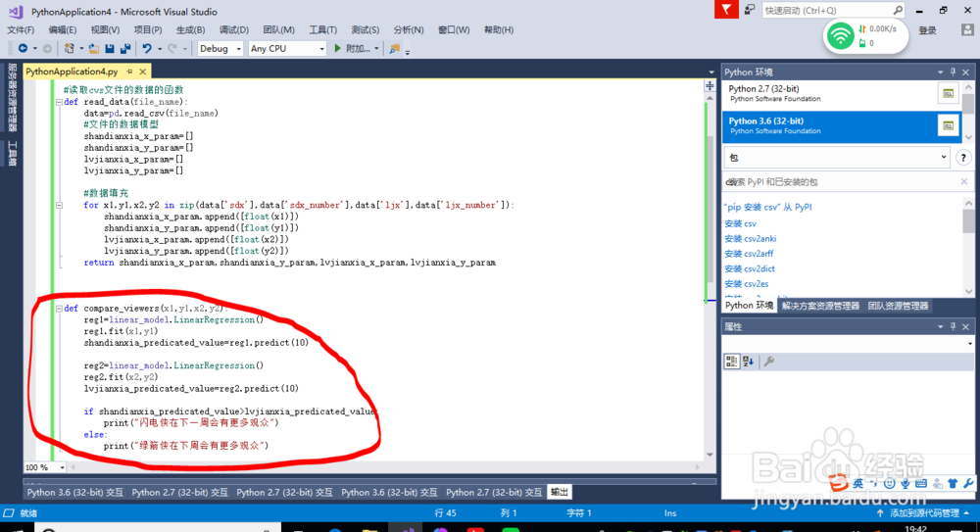Screen dimensions: 980x532
Task: Open interactive window icon for Python 3.6
Action: point(948,125)
